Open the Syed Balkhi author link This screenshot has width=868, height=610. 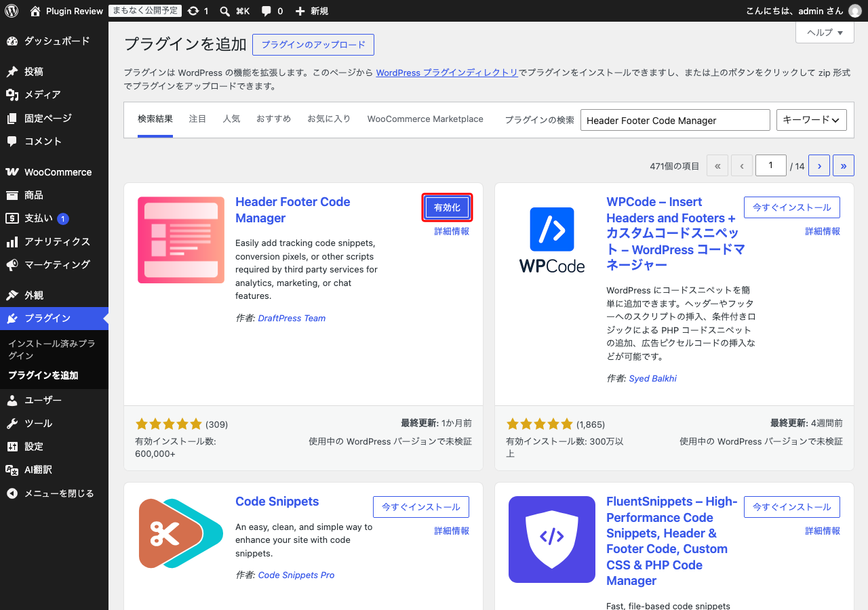coord(653,378)
